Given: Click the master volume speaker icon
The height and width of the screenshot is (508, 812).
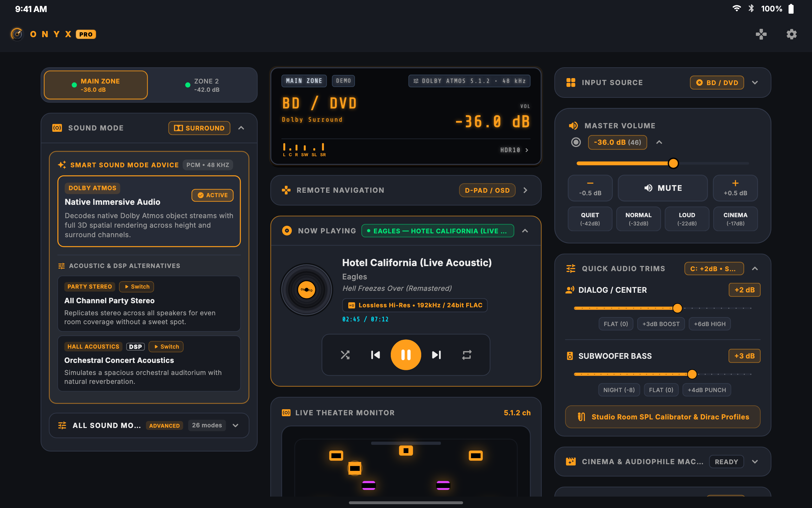Looking at the screenshot, I should tap(573, 126).
